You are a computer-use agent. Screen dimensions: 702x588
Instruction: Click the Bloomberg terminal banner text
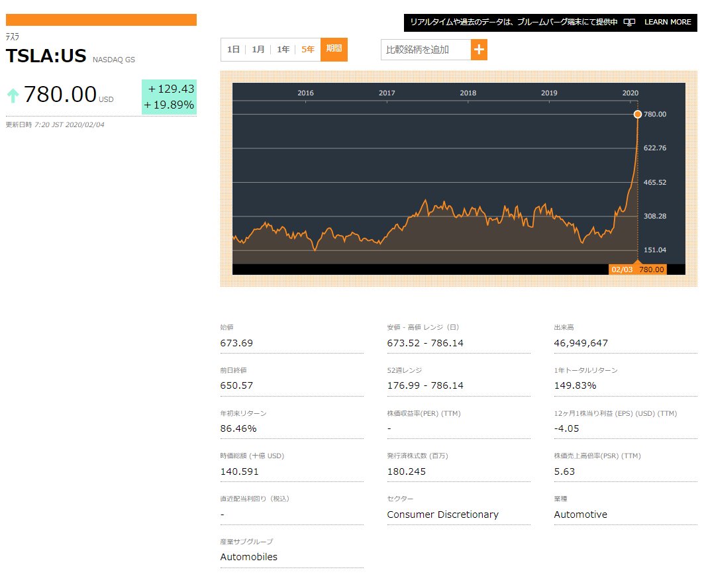513,22
